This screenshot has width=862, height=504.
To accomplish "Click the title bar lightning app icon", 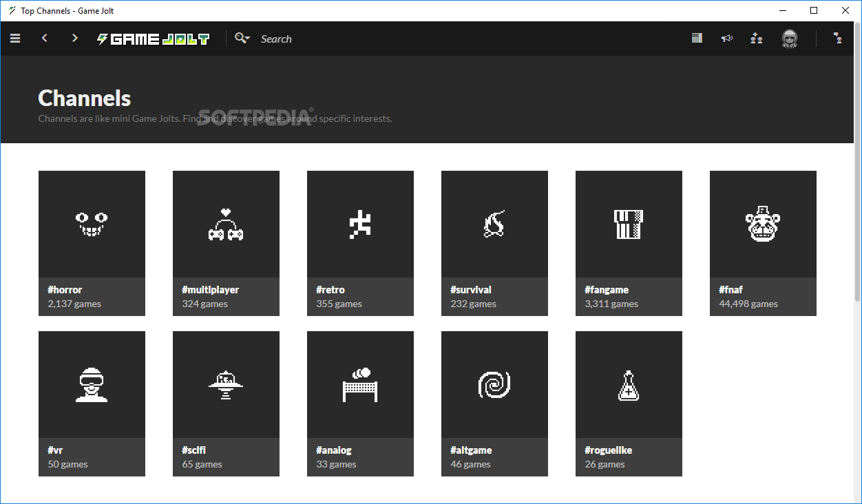I will click(11, 10).
